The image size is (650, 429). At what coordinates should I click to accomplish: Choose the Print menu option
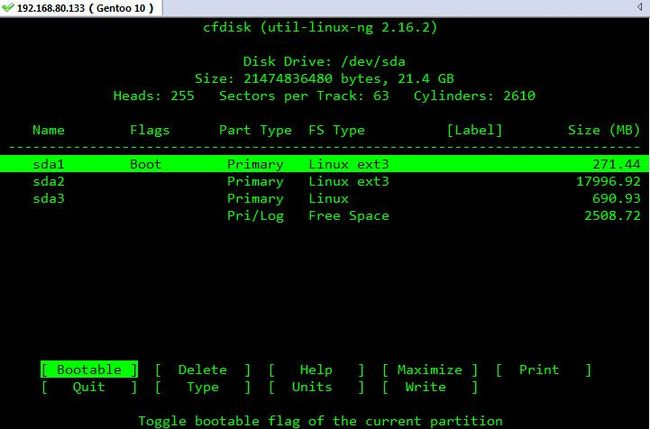point(543,369)
